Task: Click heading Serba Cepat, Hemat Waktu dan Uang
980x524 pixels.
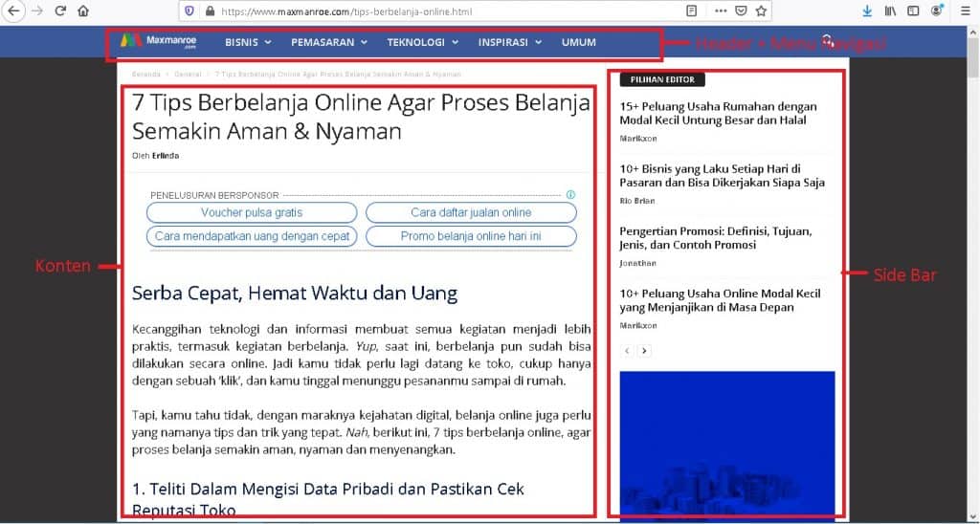Action: pos(295,294)
